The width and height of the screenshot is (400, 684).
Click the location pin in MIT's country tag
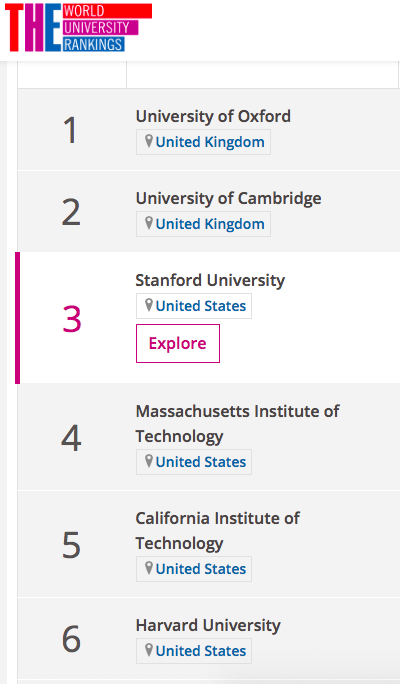[149, 461]
